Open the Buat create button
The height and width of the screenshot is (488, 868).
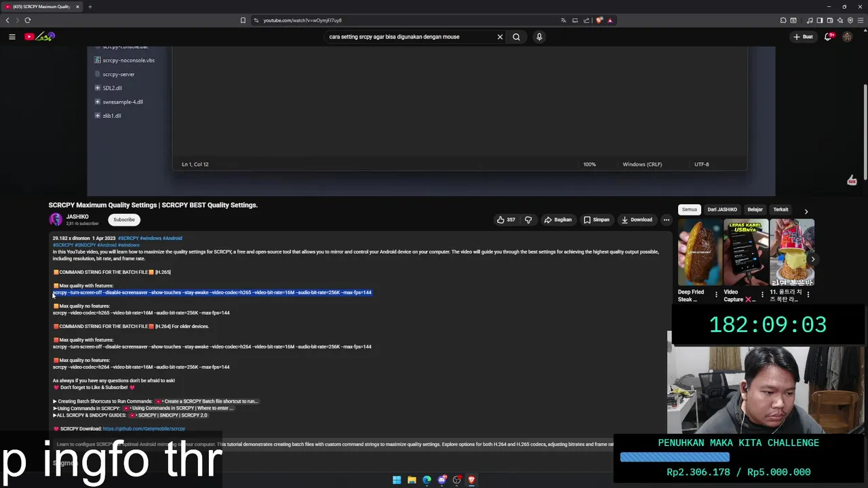[x=803, y=37]
